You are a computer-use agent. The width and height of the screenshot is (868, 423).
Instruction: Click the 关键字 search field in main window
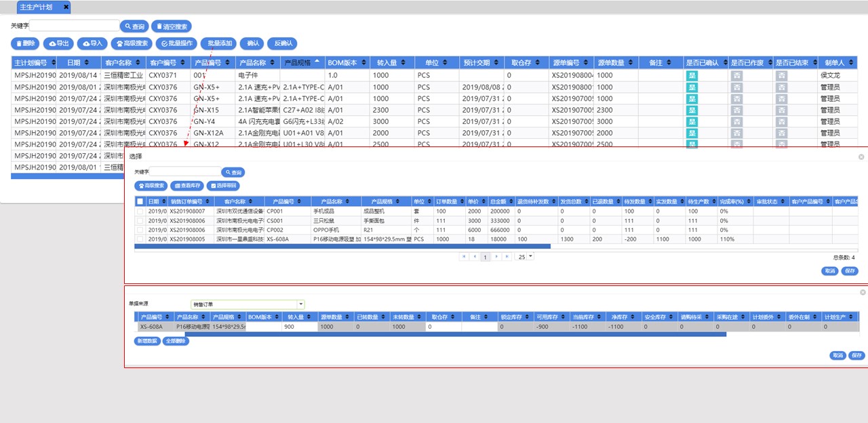[x=74, y=26]
